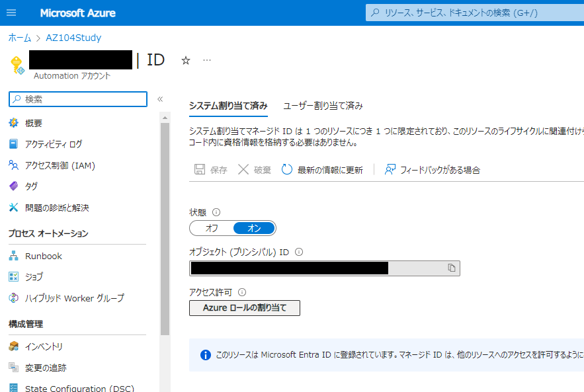Click the hybrid worker group icon
The height and width of the screenshot is (392, 584).
(13, 298)
